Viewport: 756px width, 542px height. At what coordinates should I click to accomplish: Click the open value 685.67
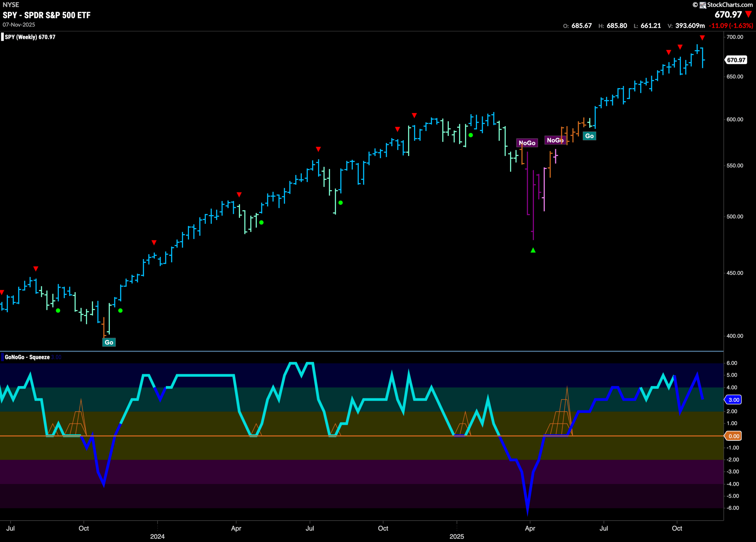tap(582, 26)
